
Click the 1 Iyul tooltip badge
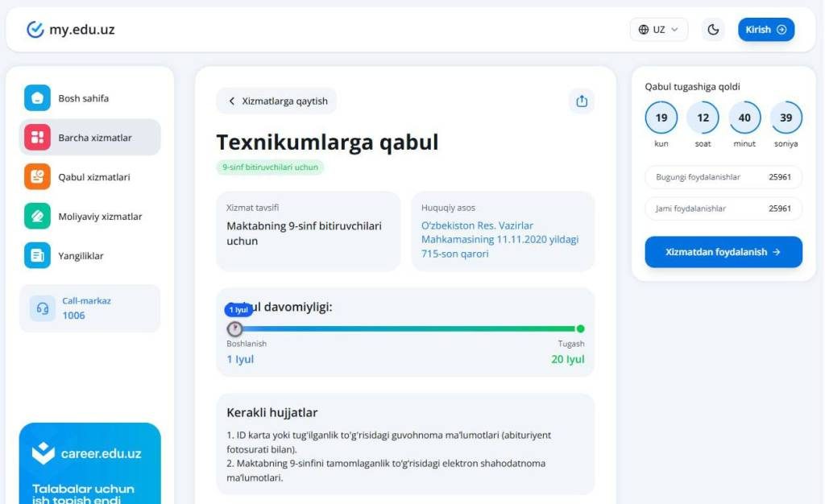[x=238, y=309]
